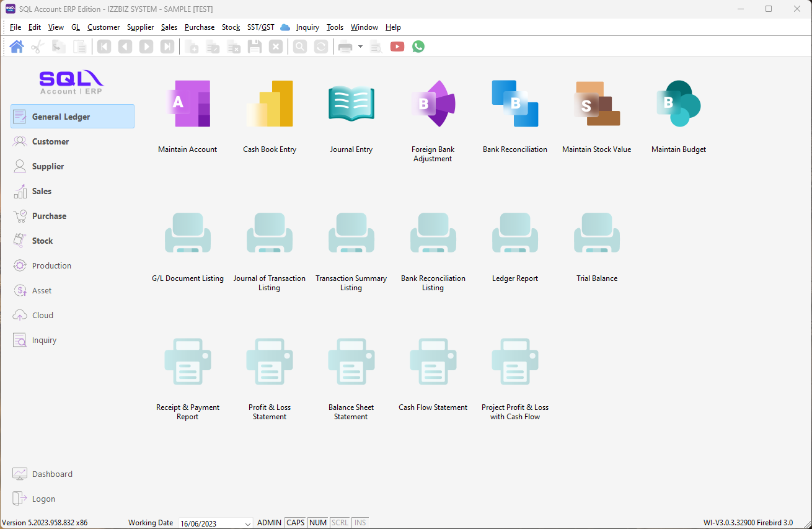Open Project Profit & Loss with Cash Flow
Screen dimensions: 812x529
(515, 380)
